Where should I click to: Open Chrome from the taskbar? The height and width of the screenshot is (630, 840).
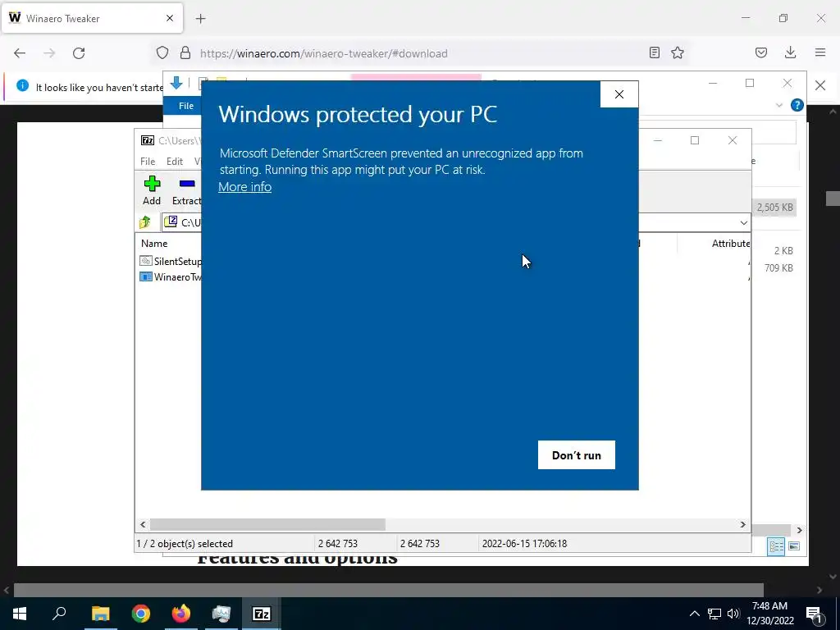(141, 614)
